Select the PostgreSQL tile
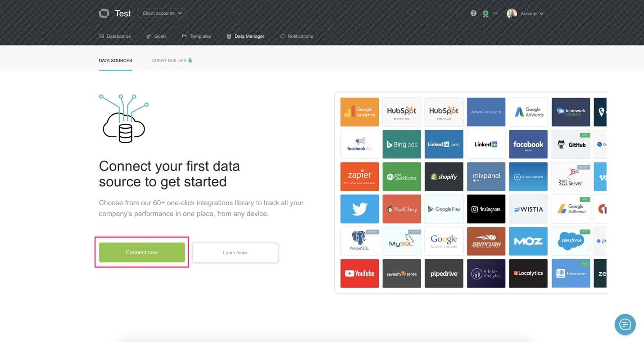Screen dimensions: 644x342 pyautogui.click(x=359, y=241)
